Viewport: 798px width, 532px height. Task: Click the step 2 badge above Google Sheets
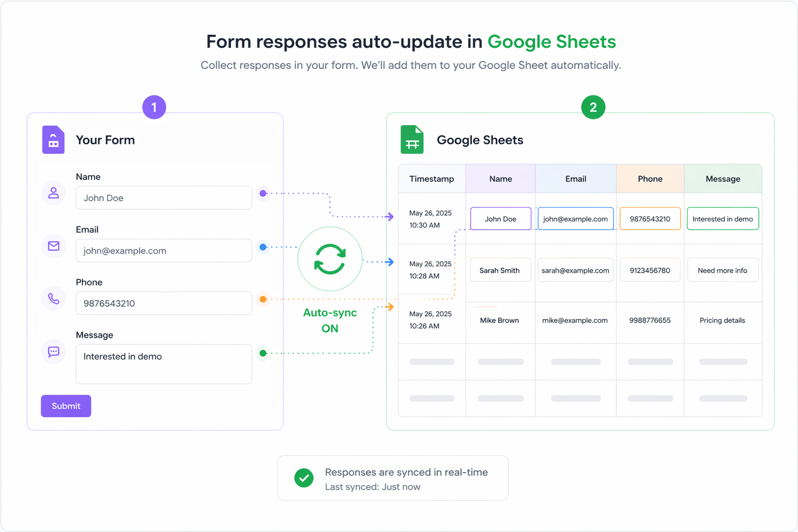593,107
